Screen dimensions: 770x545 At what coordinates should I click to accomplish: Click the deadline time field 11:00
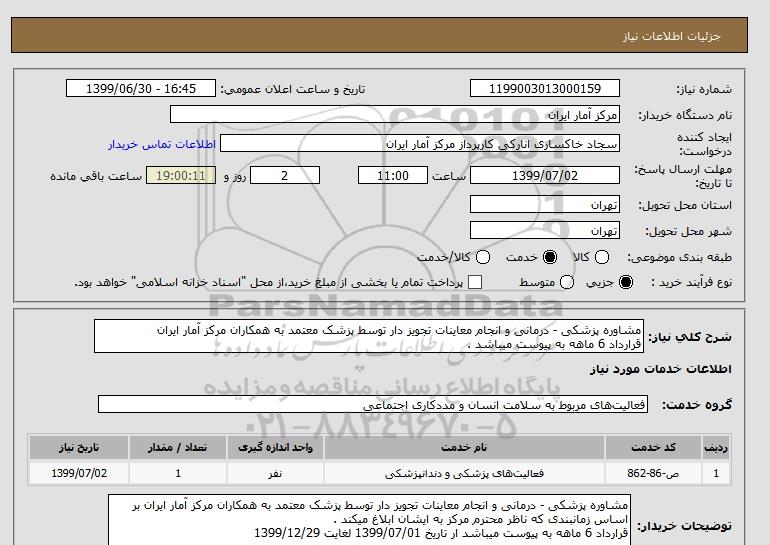(x=393, y=175)
